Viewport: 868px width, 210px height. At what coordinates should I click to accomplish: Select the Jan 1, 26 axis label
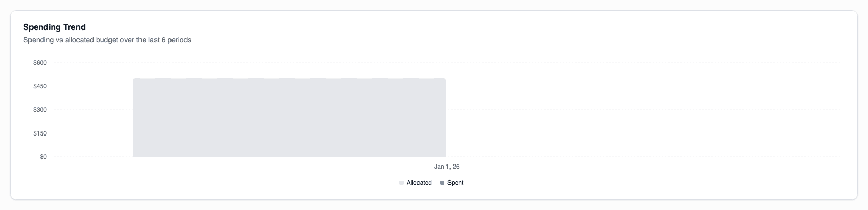tap(446, 167)
